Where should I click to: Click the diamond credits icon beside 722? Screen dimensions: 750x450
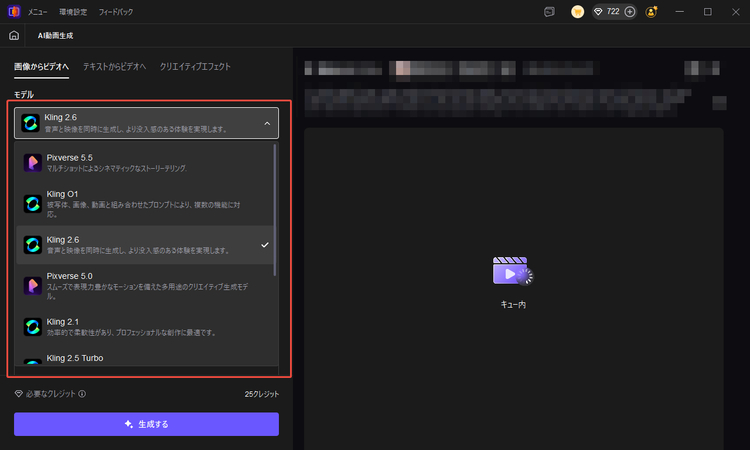(x=598, y=11)
